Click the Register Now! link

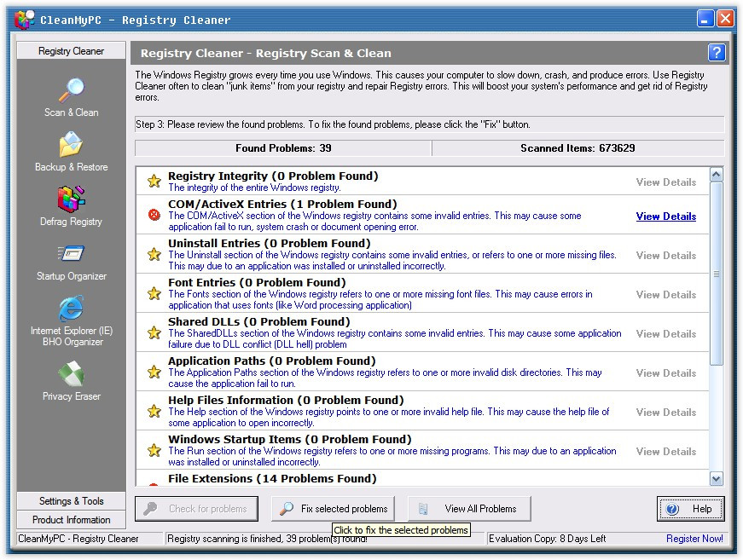[694, 539]
